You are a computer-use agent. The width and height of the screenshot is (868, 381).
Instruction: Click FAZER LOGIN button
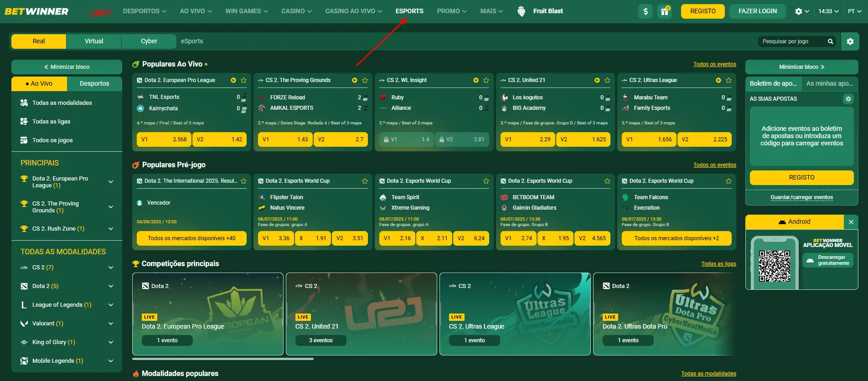(758, 11)
